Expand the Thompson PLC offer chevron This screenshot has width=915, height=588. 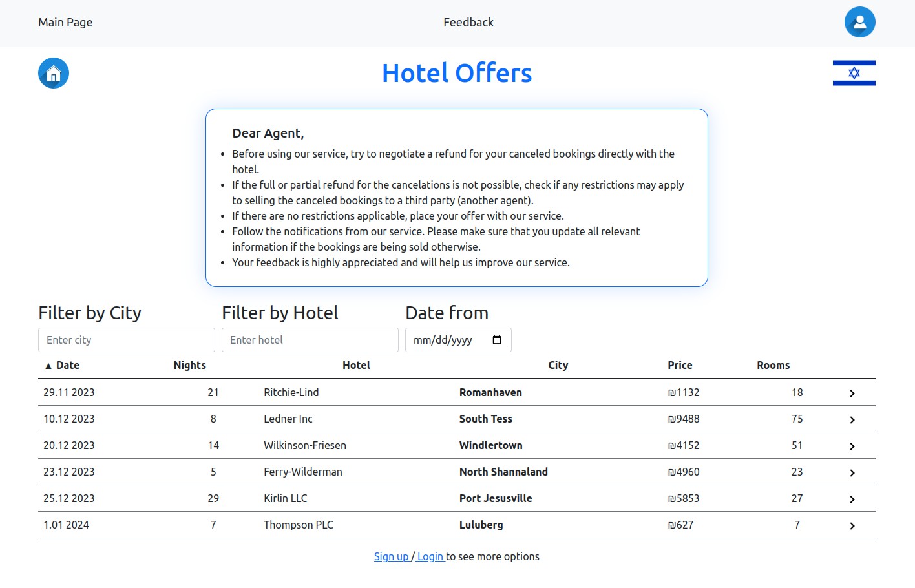[x=852, y=525]
